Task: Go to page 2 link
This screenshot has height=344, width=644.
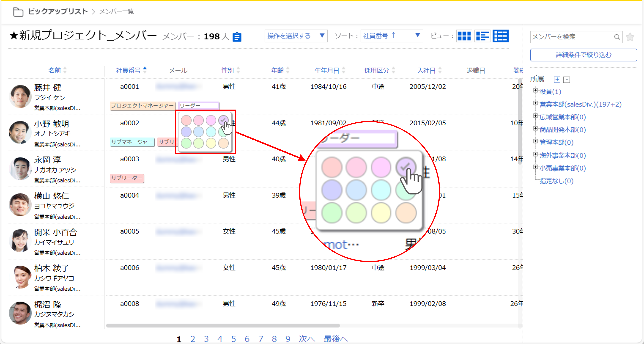Action: tap(192, 339)
